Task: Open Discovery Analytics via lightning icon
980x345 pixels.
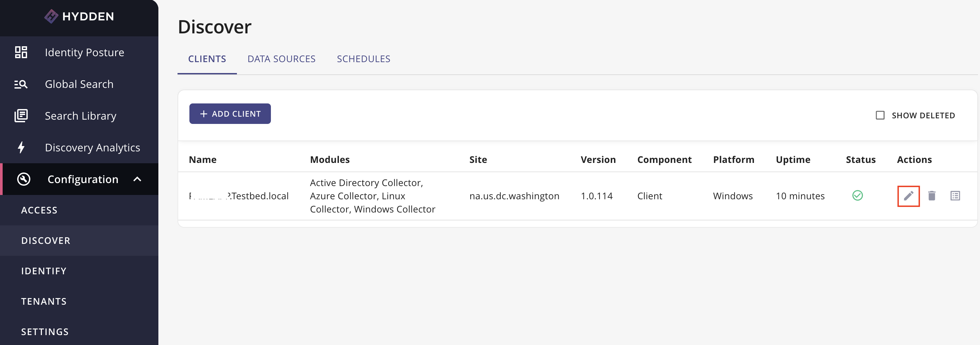Action: (21, 147)
